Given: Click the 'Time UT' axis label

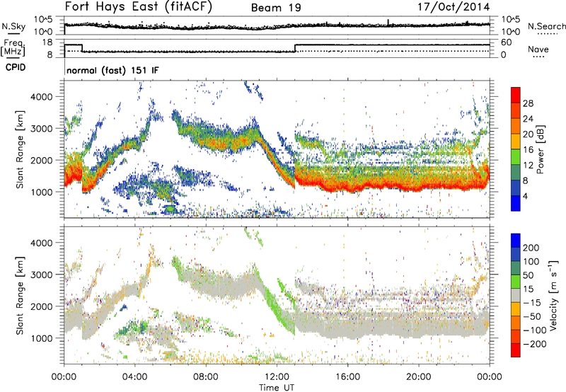Looking at the screenshot, I should pyautogui.click(x=277, y=387).
